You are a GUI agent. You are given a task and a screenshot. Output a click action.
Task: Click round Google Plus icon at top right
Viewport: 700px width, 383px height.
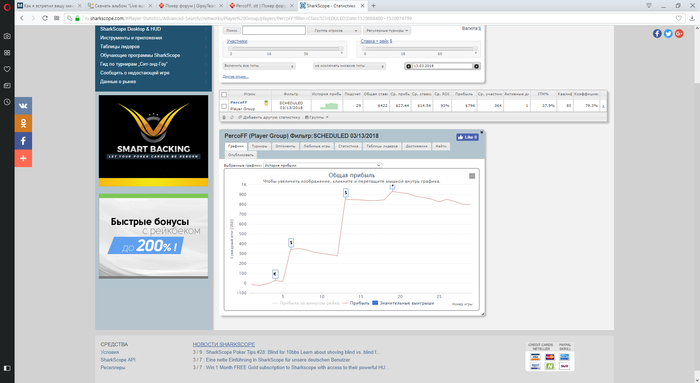click(679, 33)
